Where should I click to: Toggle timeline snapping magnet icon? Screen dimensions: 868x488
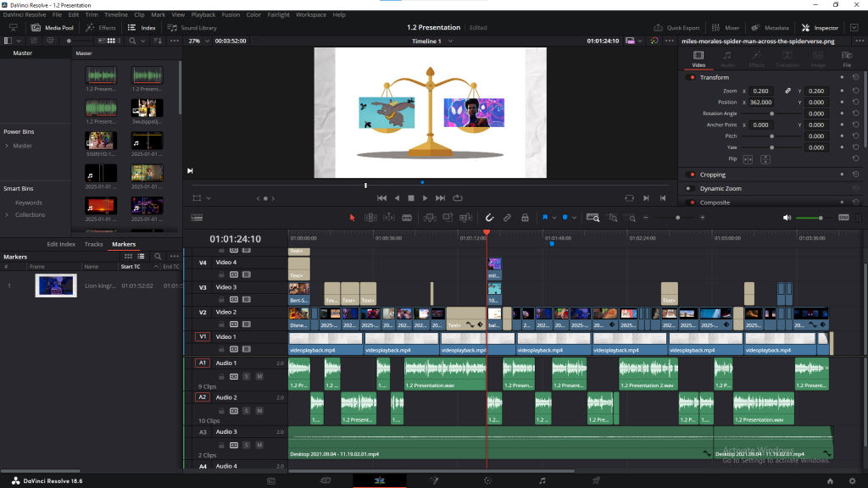(x=489, y=218)
